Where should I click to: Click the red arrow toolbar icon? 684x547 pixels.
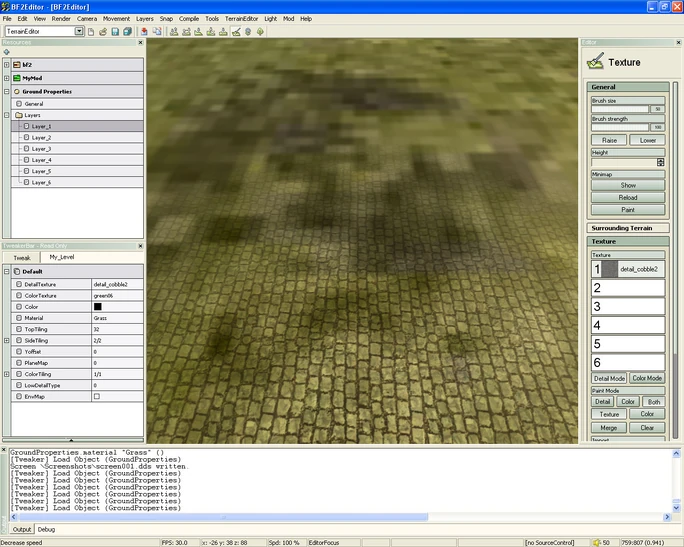point(144,31)
